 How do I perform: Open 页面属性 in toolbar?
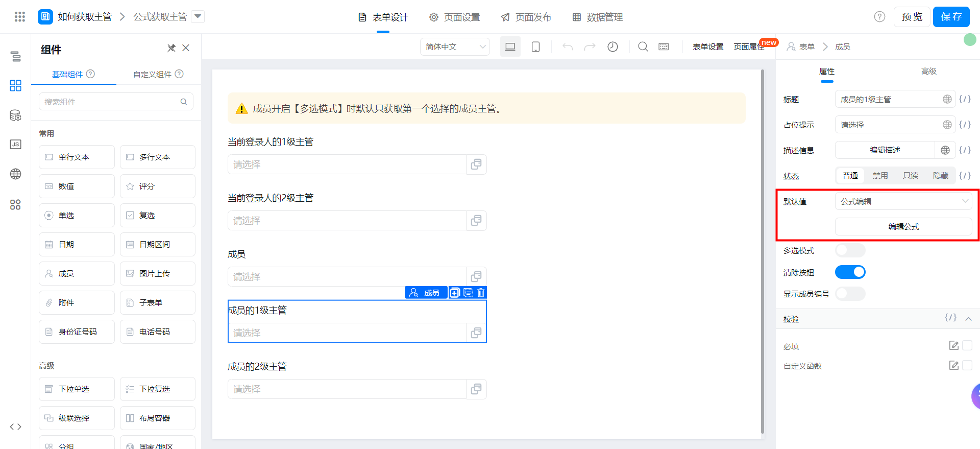coord(749,46)
